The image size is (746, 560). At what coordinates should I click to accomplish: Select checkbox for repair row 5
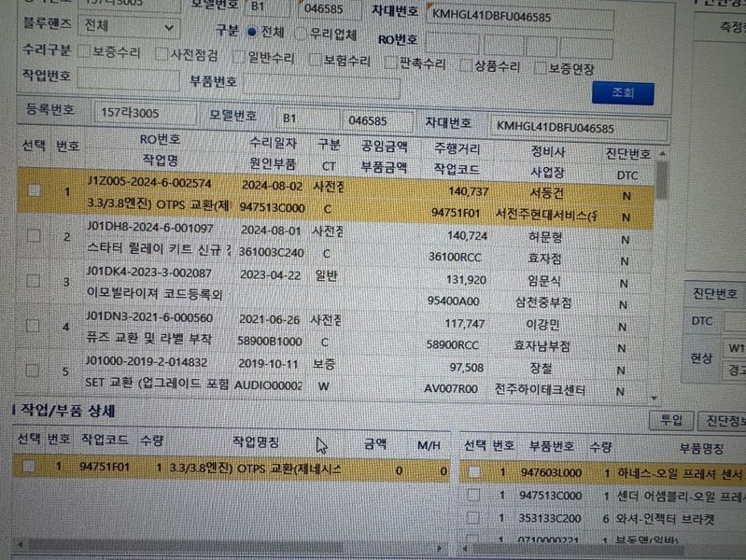click(33, 371)
